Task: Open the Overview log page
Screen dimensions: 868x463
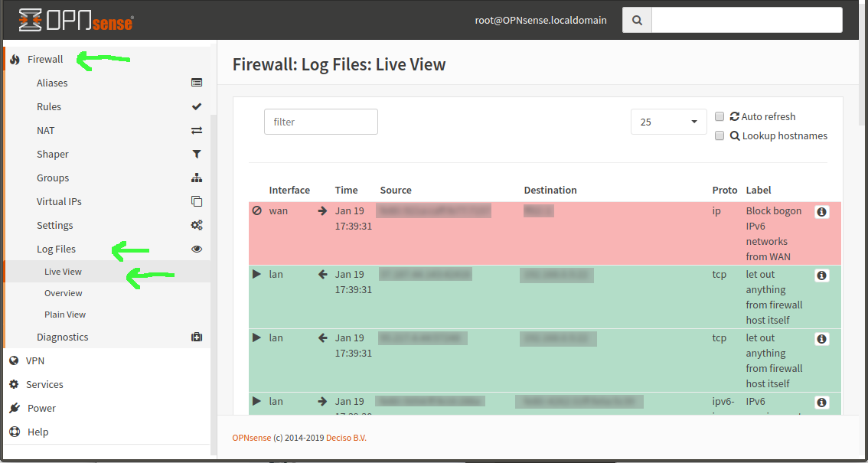Action: [63, 293]
